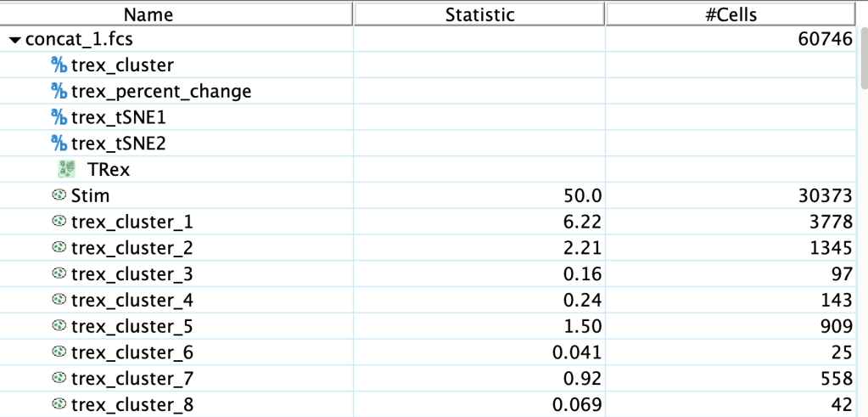Click the trex_tSNE1 parameter icon
This screenshot has height=417, width=868.
[59, 117]
